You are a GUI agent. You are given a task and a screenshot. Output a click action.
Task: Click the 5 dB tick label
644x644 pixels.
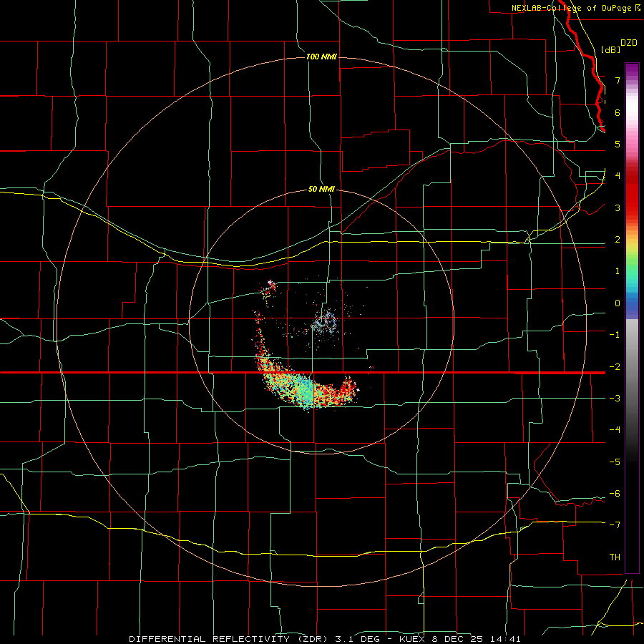pyautogui.click(x=618, y=144)
